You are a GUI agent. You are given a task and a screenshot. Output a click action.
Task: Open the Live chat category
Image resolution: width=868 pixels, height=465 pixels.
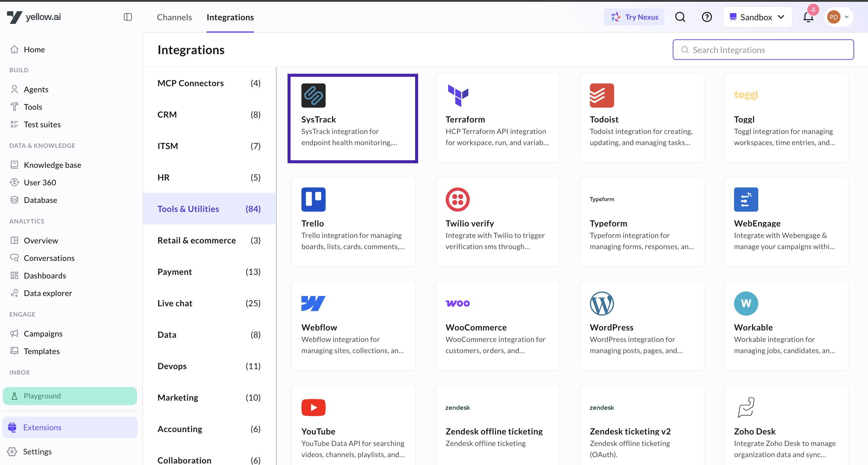[209, 303]
